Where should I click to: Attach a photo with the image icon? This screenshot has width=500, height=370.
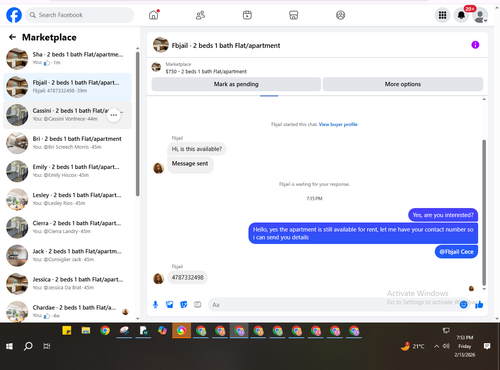coord(170,305)
